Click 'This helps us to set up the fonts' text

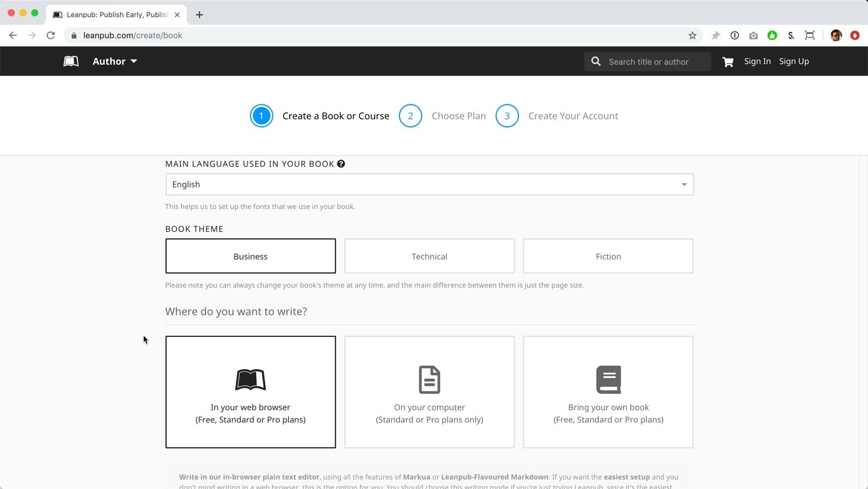tap(260, 207)
